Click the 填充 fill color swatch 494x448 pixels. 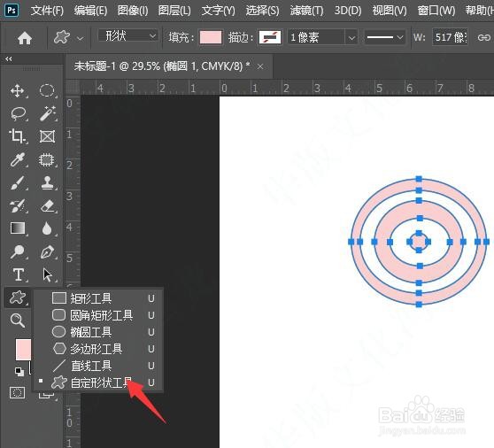(x=211, y=38)
